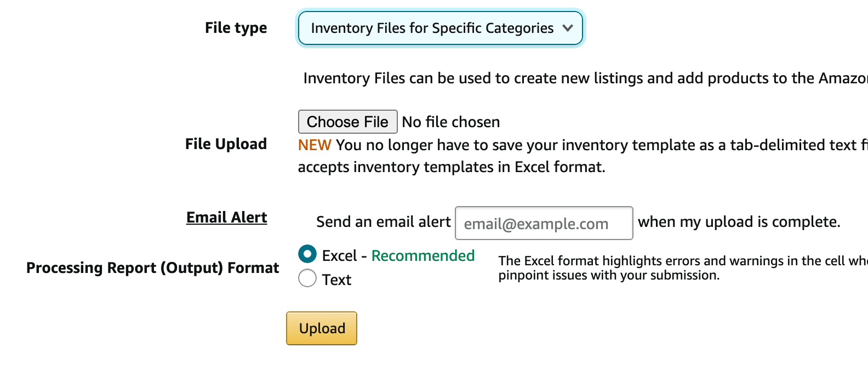Click the 'Send an email alert' text
The height and width of the screenshot is (376, 868).
(383, 222)
